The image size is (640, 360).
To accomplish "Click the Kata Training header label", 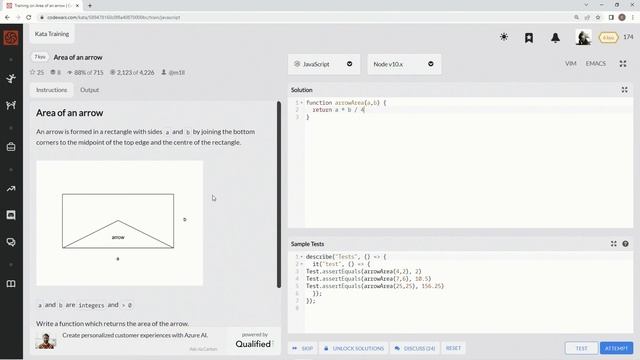I will click(x=52, y=34).
